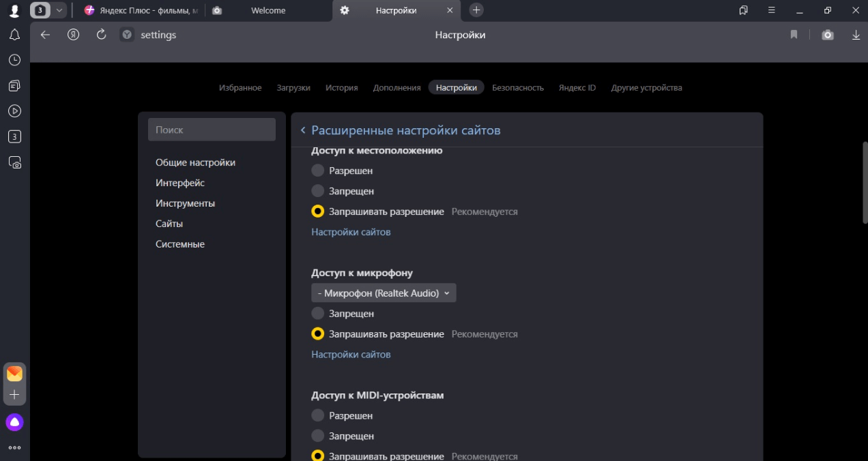Image resolution: width=868 pixels, height=461 pixels.
Task: Click the sidebar screenshot camera icon
Action: [14, 162]
